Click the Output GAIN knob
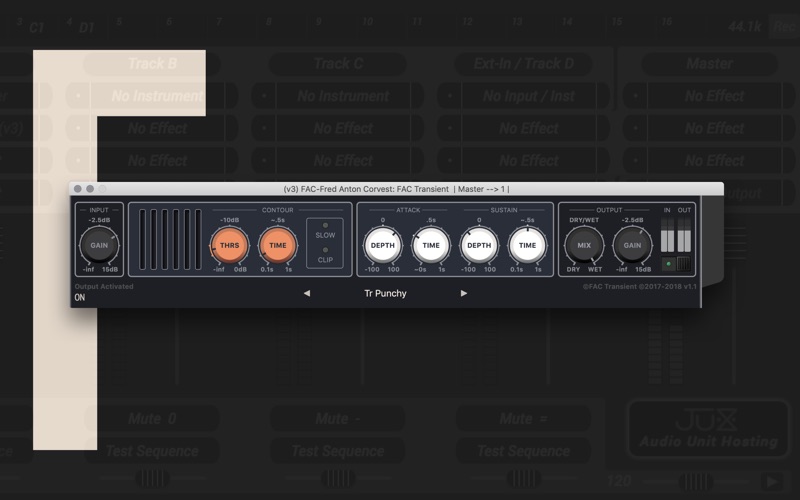The width and height of the screenshot is (800, 500). click(x=632, y=245)
